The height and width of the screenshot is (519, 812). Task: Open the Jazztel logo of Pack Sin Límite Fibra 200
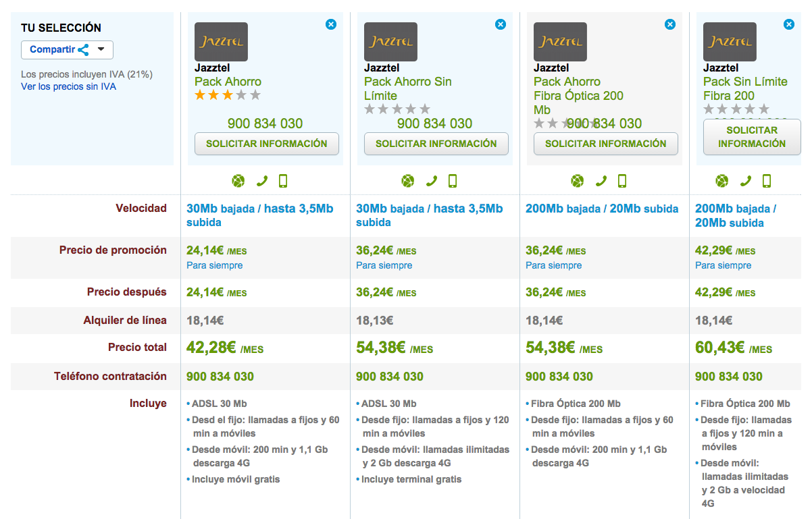[x=730, y=42]
